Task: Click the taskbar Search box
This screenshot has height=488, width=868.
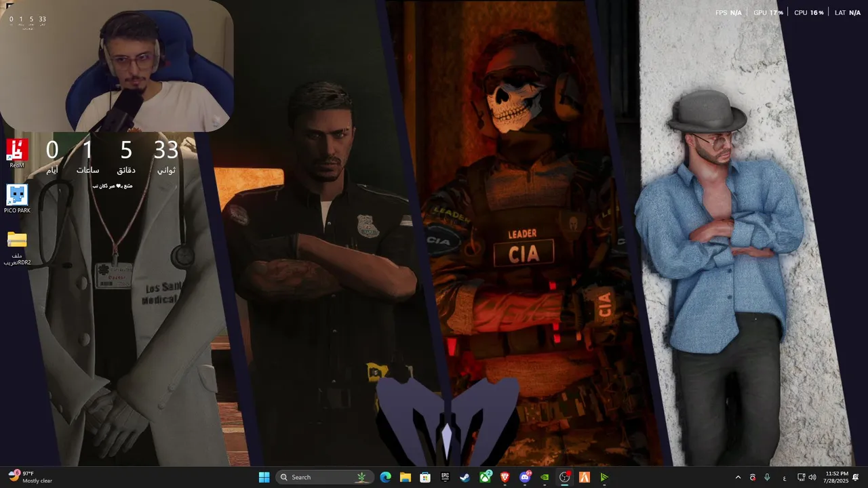Action: coord(324,477)
